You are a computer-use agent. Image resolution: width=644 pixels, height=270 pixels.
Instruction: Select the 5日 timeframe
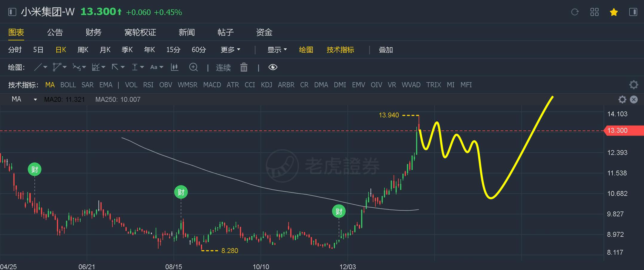[38, 50]
